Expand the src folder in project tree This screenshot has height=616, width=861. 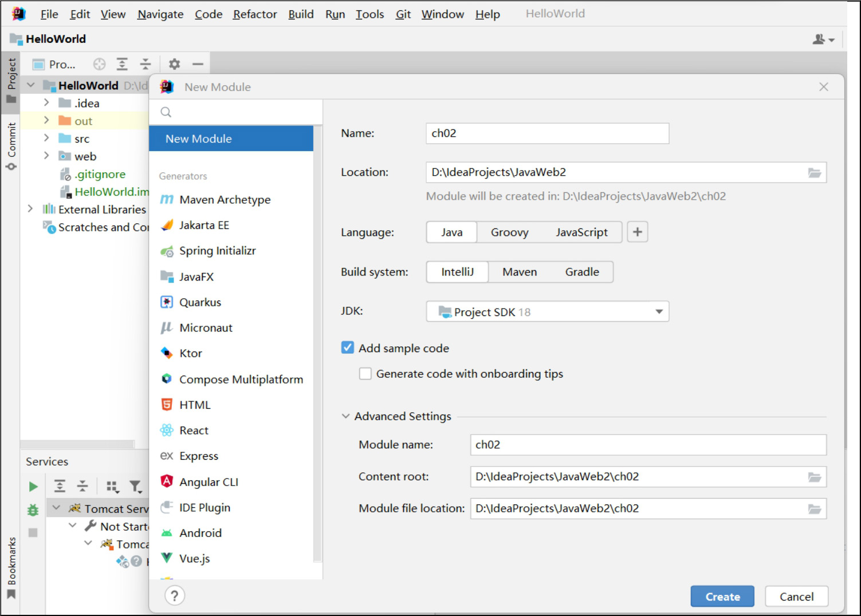[x=46, y=139]
